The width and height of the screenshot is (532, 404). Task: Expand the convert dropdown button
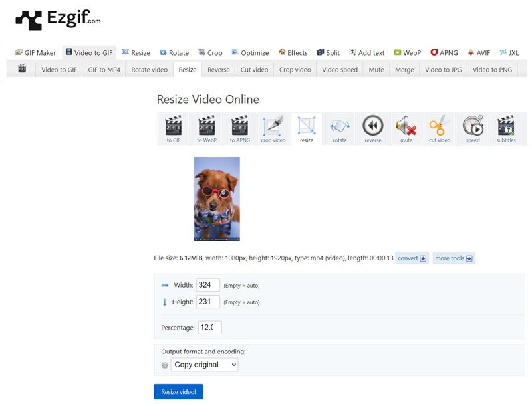412,258
